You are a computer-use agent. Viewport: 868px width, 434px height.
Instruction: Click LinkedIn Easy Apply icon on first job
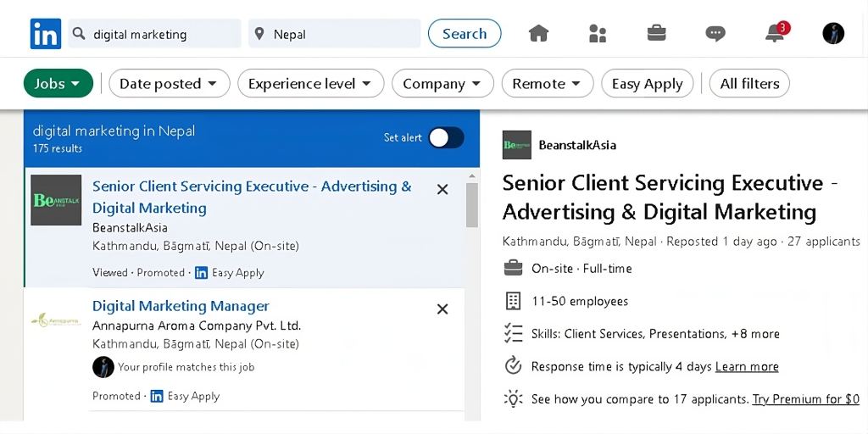tap(202, 273)
